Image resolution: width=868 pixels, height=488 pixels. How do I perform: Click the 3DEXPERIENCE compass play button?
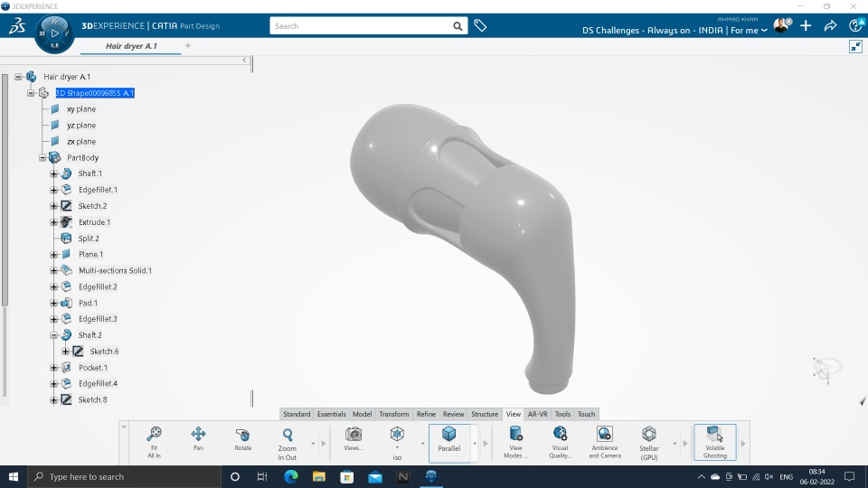(x=54, y=33)
